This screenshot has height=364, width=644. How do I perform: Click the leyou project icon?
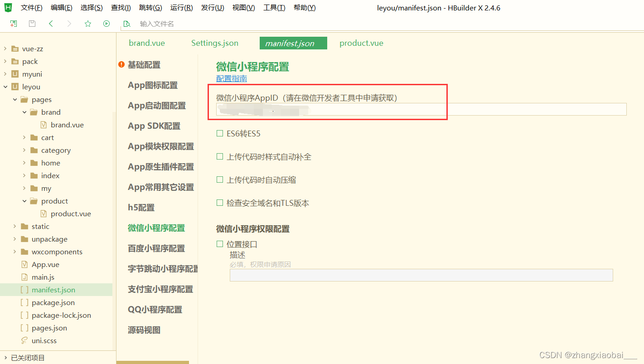[x=15, y=87]
